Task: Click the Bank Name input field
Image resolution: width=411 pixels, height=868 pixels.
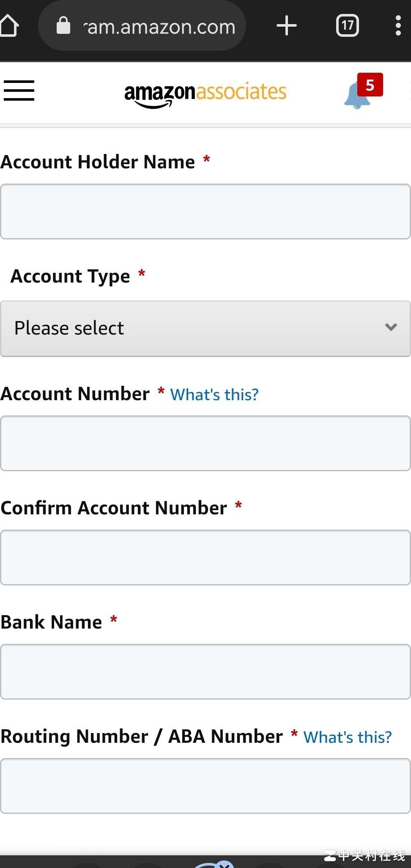Action: point(205,672)
